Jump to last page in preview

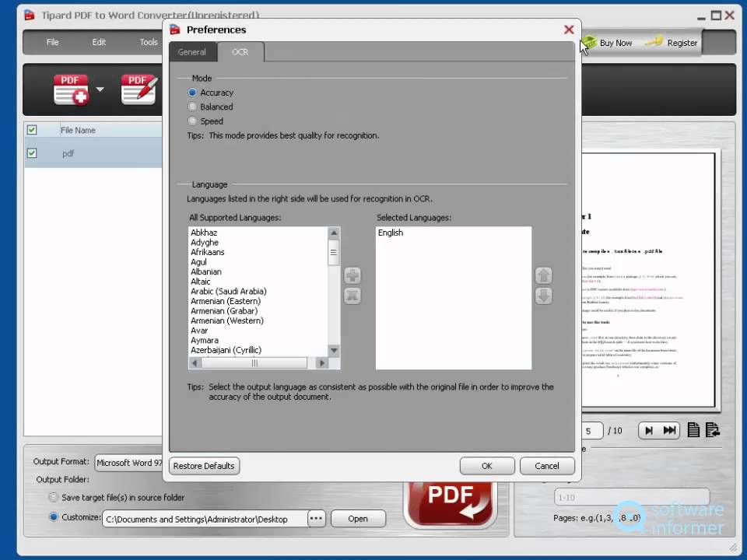pos(669,430)
